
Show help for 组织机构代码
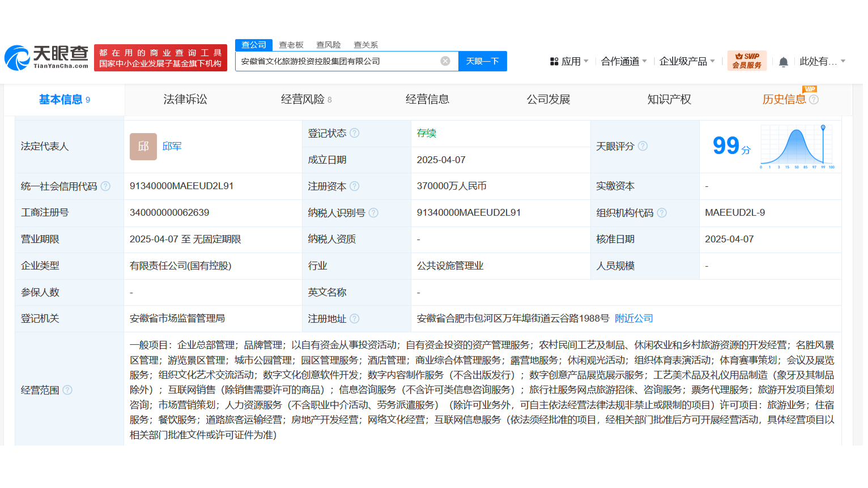click(x=662, y=213)
